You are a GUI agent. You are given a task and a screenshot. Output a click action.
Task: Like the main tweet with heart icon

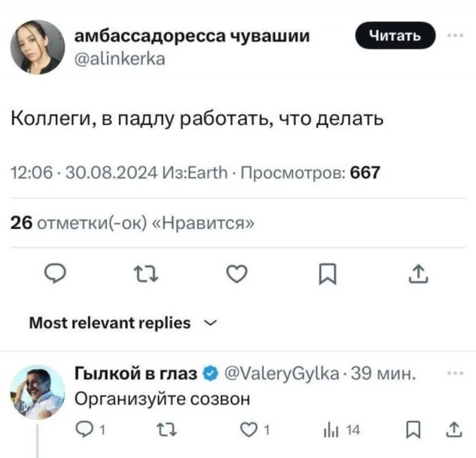(236, 278)
